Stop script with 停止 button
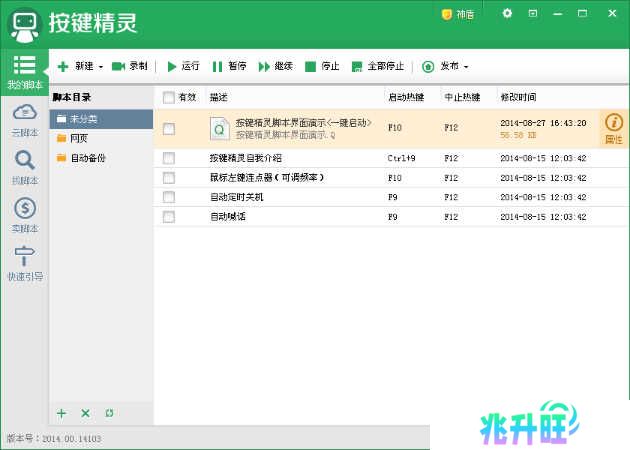Image resolution: width=630 pixels, height=450 pixels. pos(322,66)
